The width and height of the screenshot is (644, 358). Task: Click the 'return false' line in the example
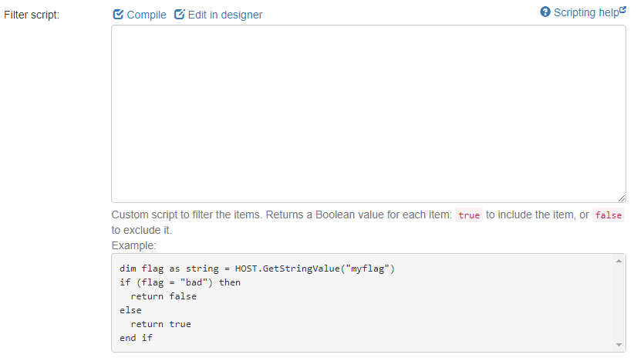coord(163,296)
